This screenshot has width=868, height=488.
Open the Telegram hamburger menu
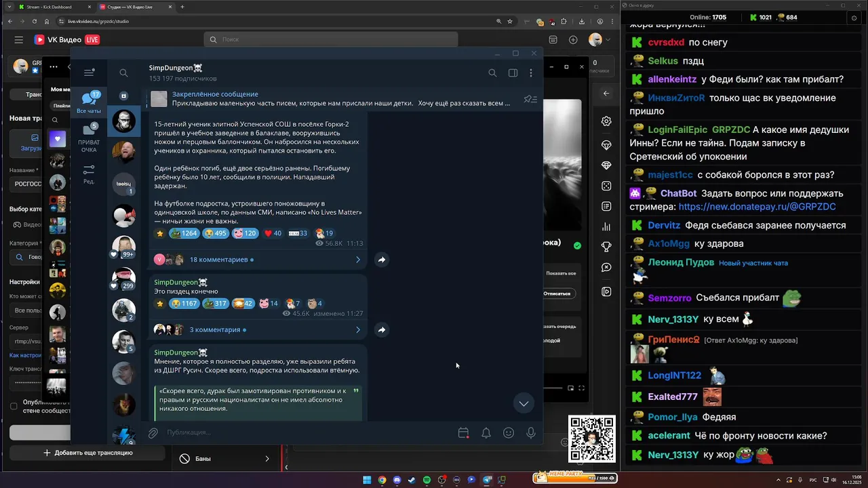tap(89, 73)
